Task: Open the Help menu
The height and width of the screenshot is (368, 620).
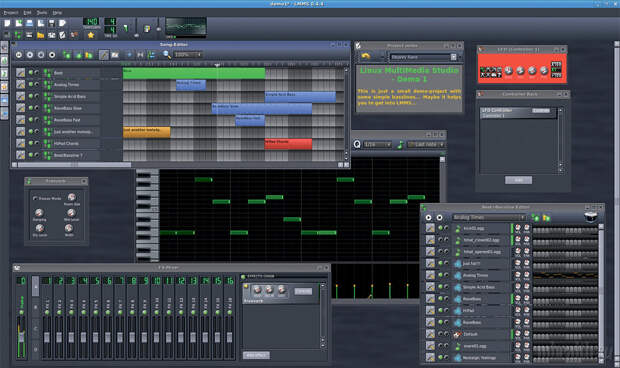Action: 57,13
